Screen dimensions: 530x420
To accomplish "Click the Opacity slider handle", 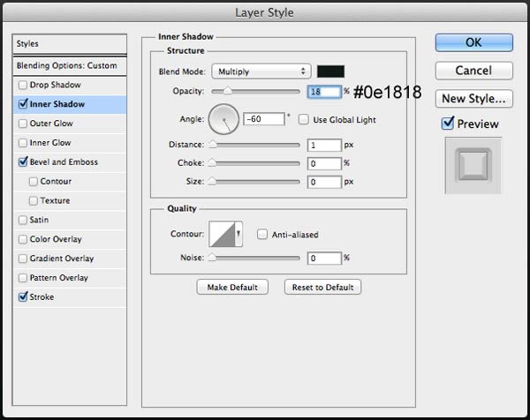I will pyautogui.click(x=228, y=91).
